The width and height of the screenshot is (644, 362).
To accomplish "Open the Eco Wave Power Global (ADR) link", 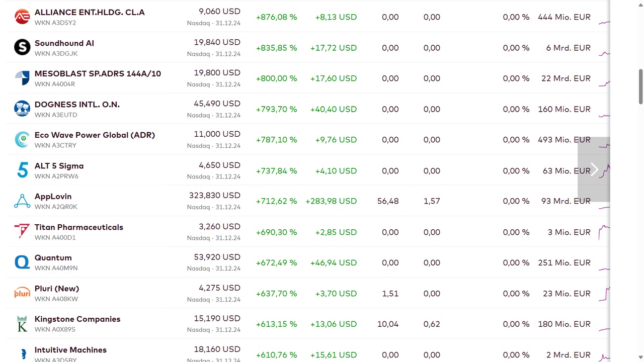I will point(95,135).
